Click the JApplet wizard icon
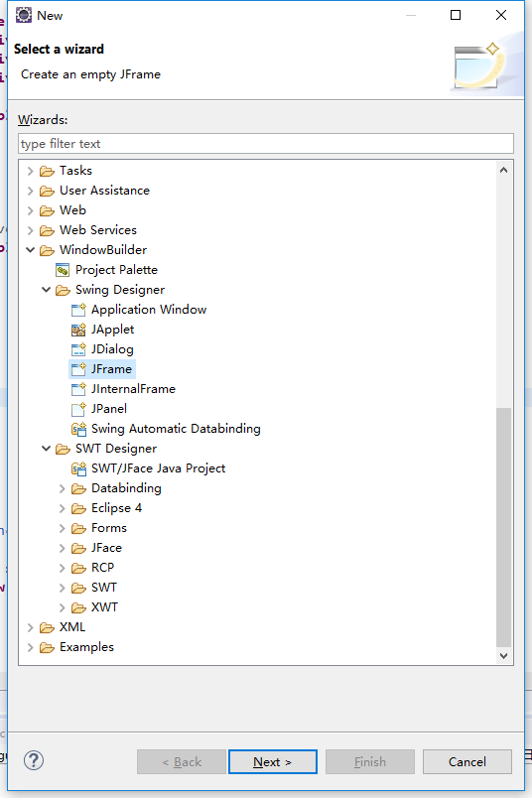The height and width of the screenshot is (798, 532). coord(78,330)
